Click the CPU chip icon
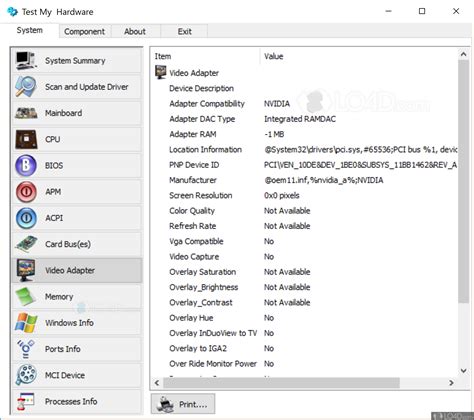 click(26, 139)
